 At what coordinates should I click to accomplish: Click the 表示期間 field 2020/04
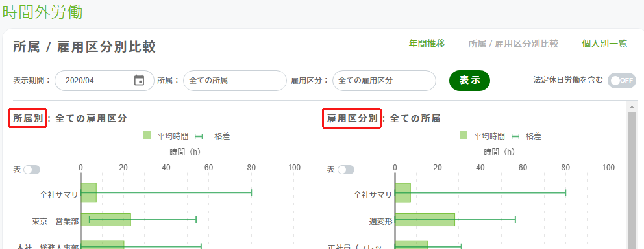tap(105, 81)
